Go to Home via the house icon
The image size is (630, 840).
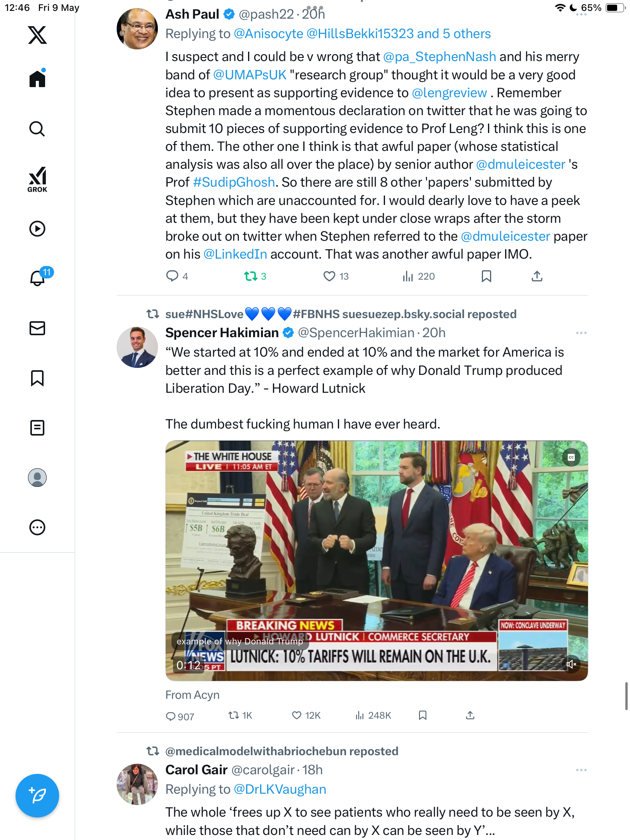coord(37,78)
